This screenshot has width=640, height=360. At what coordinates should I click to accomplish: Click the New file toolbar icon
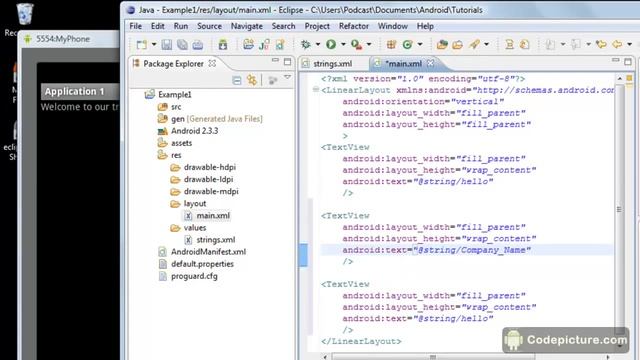click(x=142, y=44)
